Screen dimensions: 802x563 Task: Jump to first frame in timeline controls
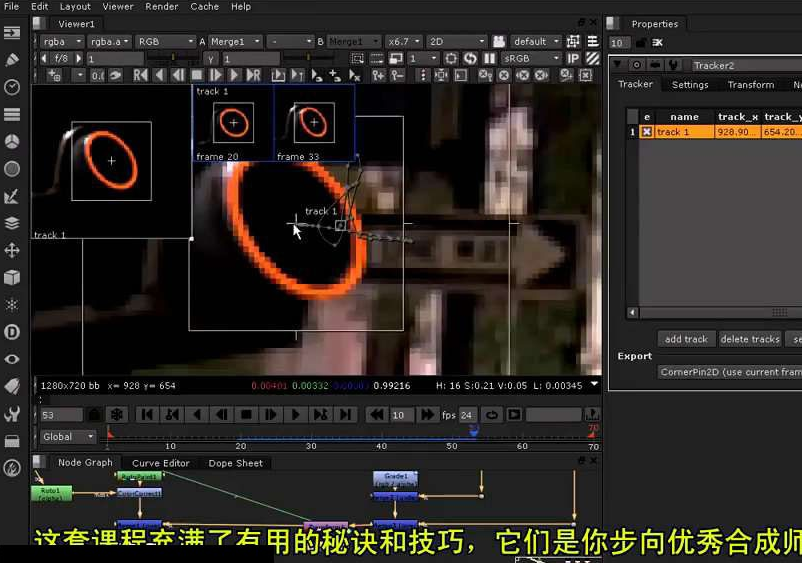147,414
